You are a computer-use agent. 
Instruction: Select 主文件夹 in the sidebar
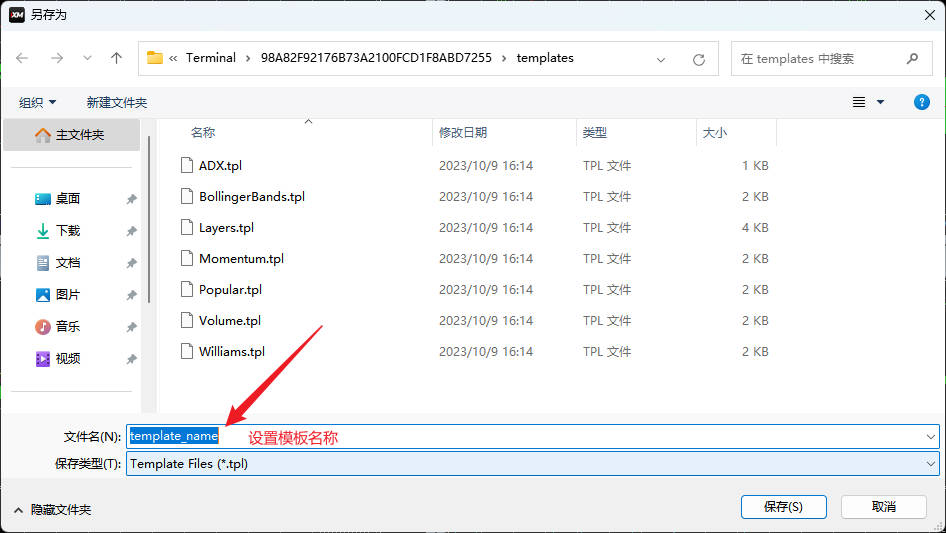coord(71,135)
